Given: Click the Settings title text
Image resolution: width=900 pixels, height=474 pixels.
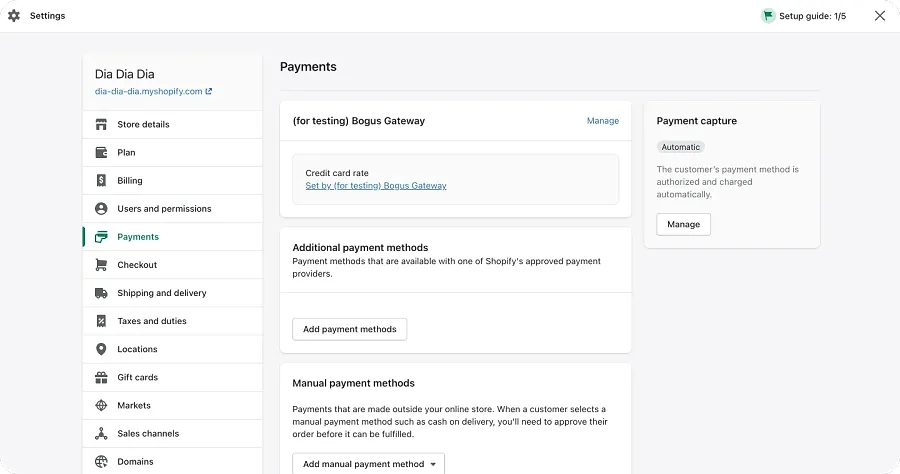Looking at the screenshot, I should click(48, 15).
